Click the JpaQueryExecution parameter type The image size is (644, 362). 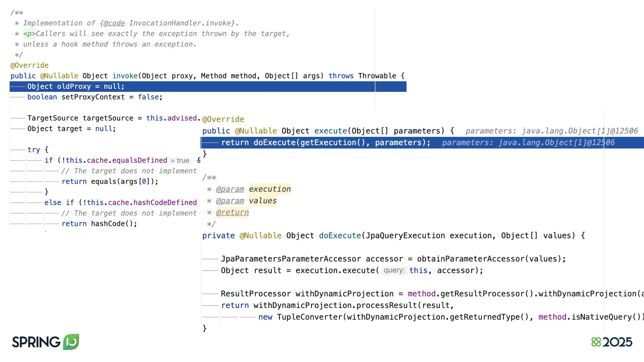pyautogui.click(x=405, y=236)
